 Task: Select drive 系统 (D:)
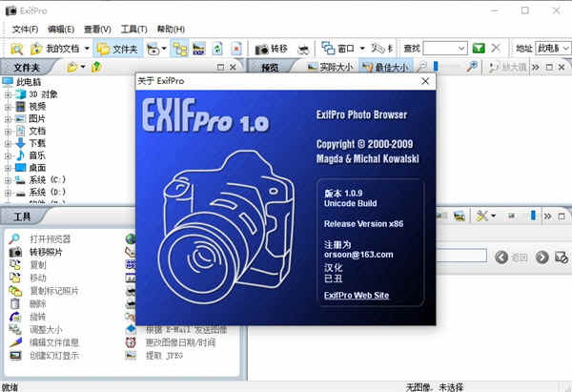pos(48,192)
